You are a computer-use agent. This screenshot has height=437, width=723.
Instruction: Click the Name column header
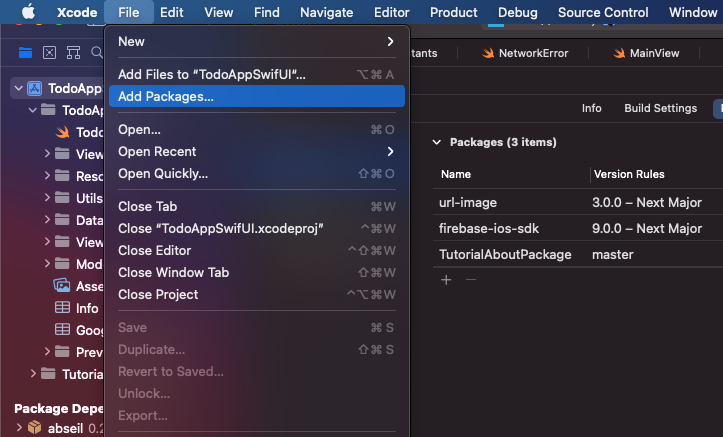456,174
